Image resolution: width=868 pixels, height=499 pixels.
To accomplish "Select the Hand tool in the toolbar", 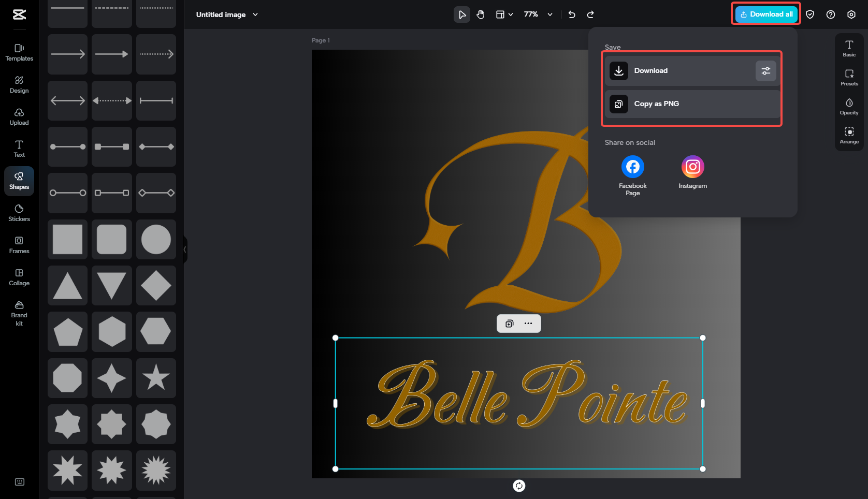I will pos(480,14).
